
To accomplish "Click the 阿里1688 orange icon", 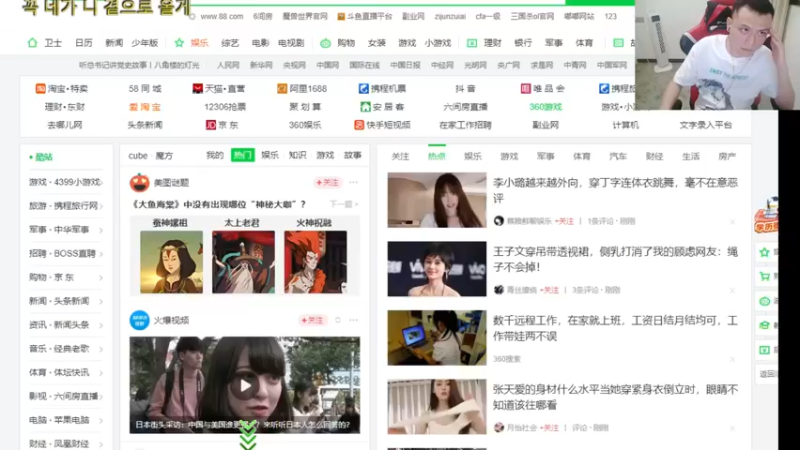I will (282, 89).
